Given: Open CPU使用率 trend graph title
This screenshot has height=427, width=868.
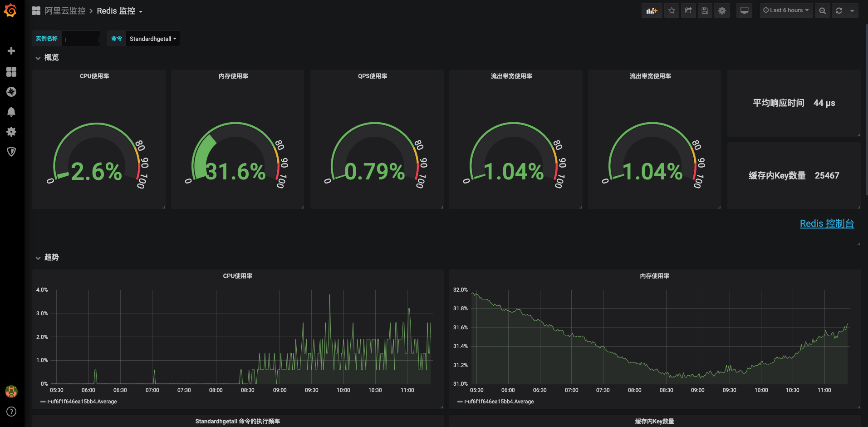Looking at the screenshot, I should pos(238,276).
